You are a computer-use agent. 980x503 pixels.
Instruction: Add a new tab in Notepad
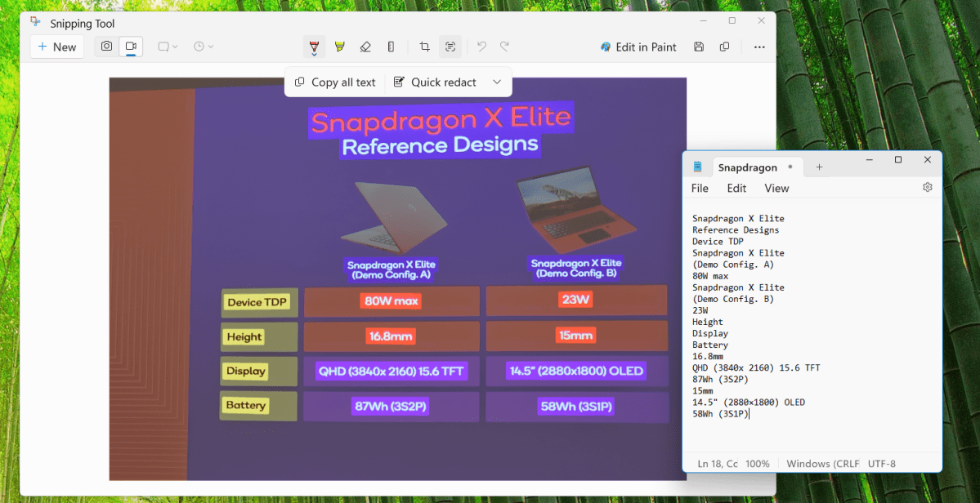[x=819, y=167]
